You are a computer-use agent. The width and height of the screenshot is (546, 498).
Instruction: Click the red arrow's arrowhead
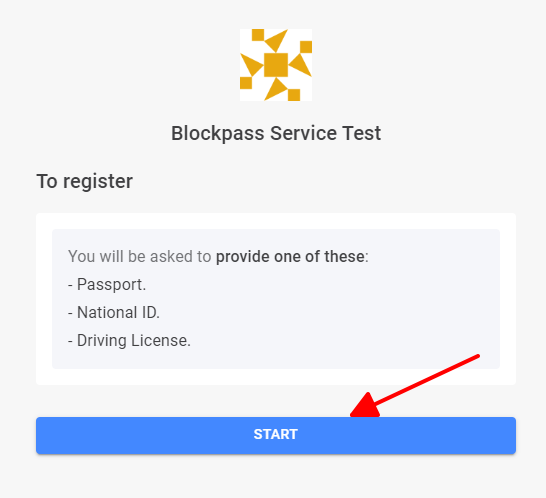point(365,405)
